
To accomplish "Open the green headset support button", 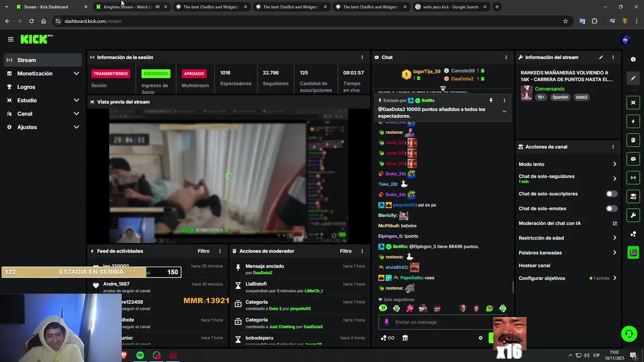I will (x=628, y=333).
